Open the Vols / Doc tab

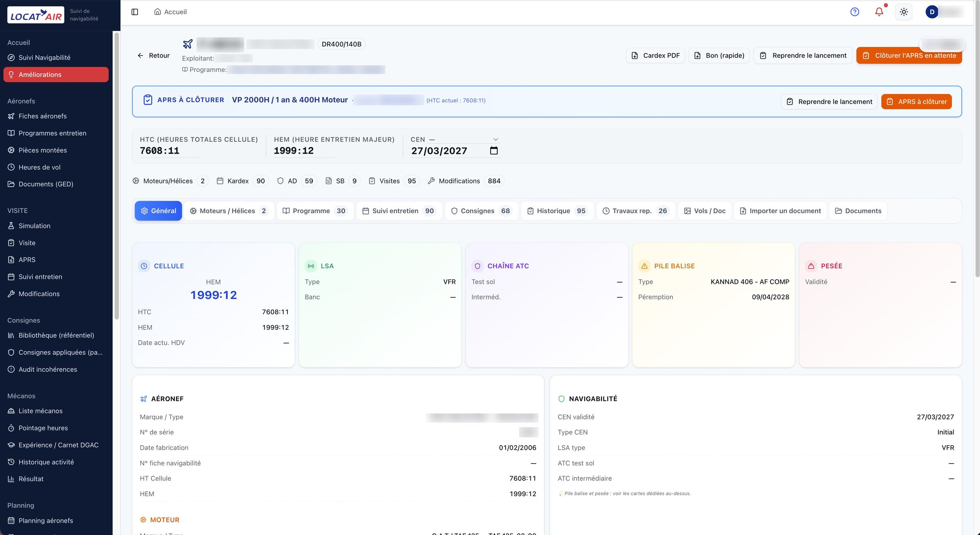coord(705,211)
